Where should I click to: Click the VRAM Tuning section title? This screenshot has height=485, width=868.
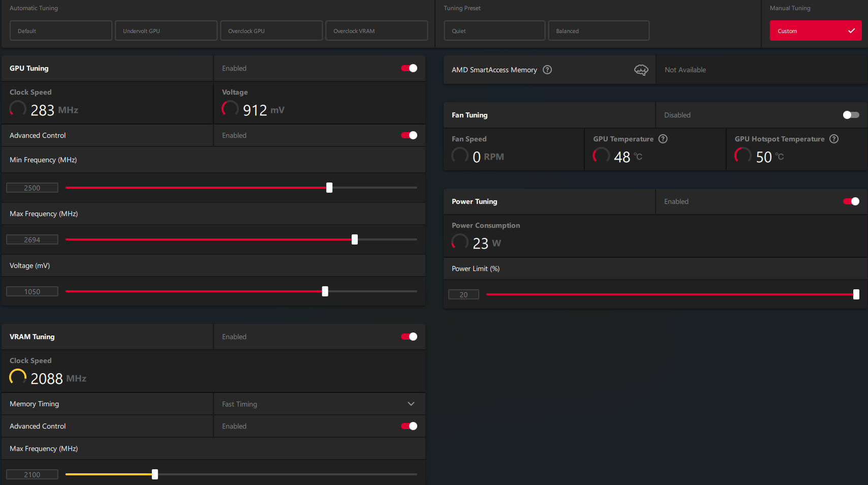(32, 337)
